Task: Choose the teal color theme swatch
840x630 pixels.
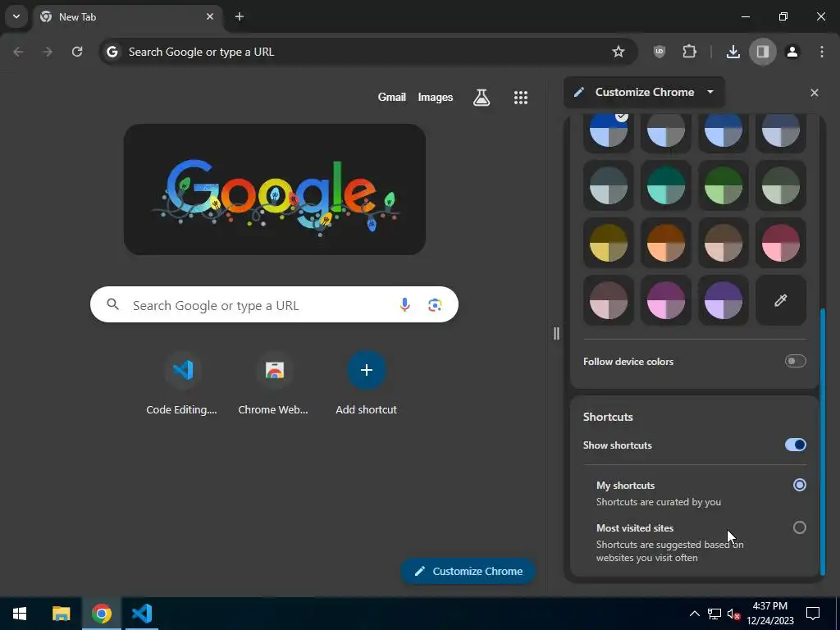Action: [x=665, y=185]
